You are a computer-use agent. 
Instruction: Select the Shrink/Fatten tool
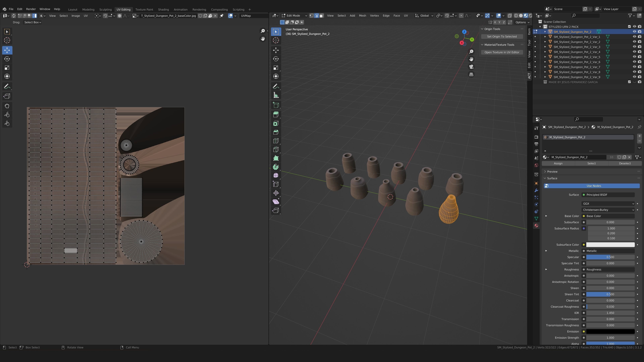(276, 193)
